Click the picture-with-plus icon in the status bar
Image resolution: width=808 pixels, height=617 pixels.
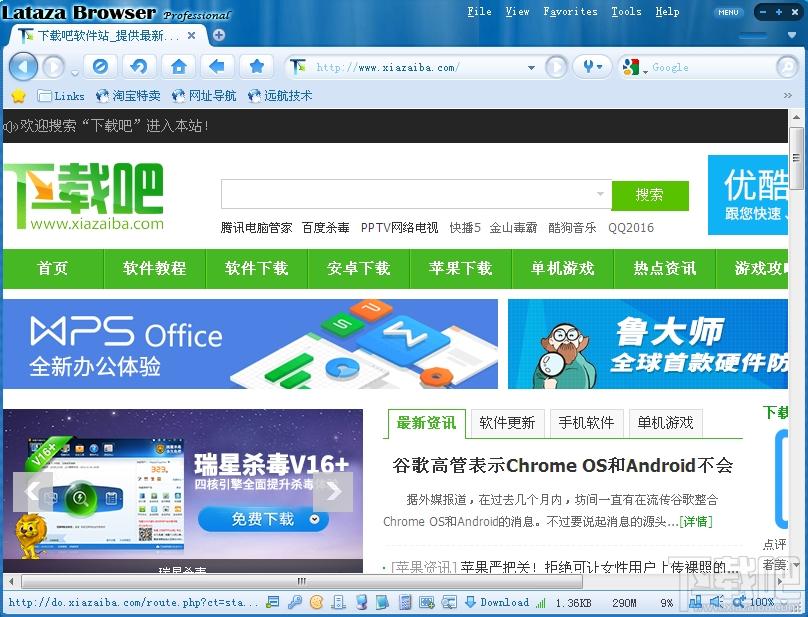pos(426,602)
